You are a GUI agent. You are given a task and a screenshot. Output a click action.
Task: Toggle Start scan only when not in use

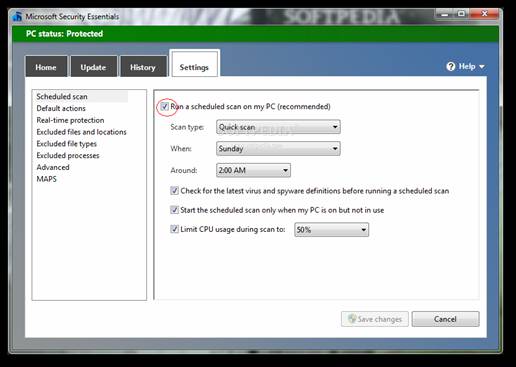174,210
